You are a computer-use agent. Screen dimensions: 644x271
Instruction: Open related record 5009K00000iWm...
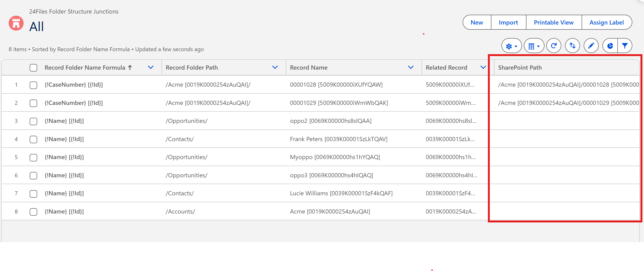click(x=451, y=103)
